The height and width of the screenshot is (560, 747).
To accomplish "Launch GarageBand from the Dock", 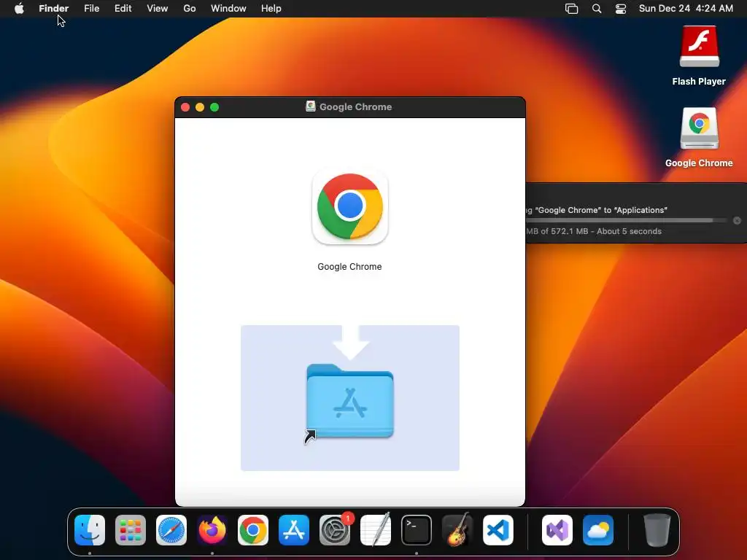I will coord(457,530).
